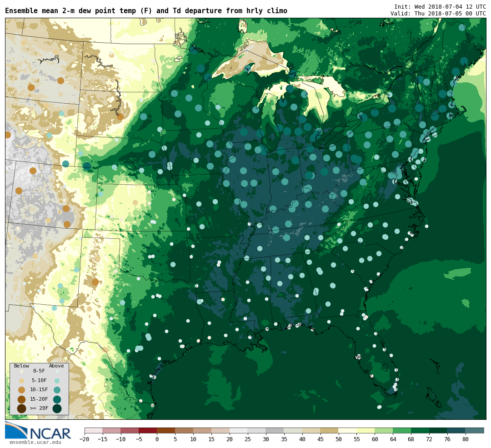Pick the colorbar swatch between 5 and 10
Image resolution: width=491 pixels, height=448 pixels.
pyautogui.click(x=184, y=430)
